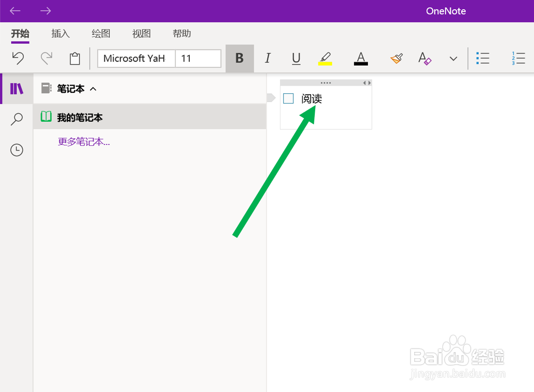
Task: Switch to the 绘图 tab
Action: pyautogui.click(x=101, y=33)
